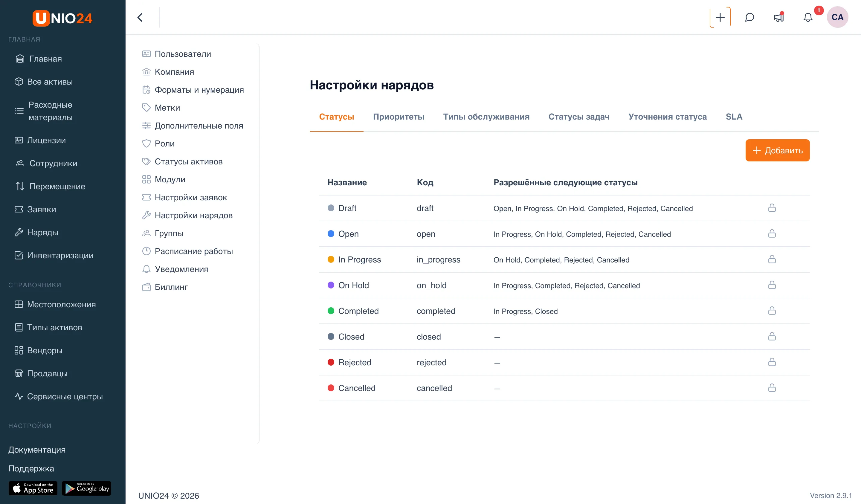
Task: Click the in_progress code cell
Action: [x=438, y=260]
